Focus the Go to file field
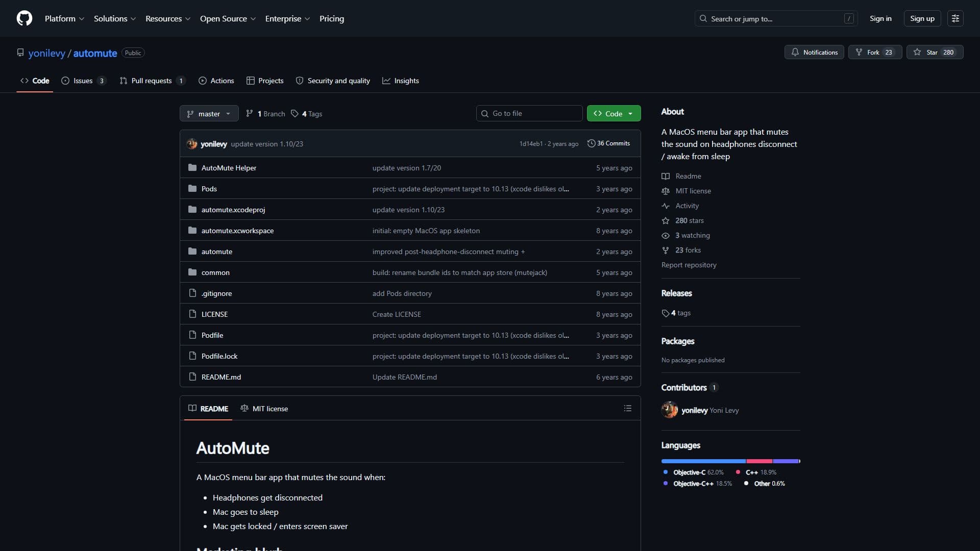 pos(529,113)
